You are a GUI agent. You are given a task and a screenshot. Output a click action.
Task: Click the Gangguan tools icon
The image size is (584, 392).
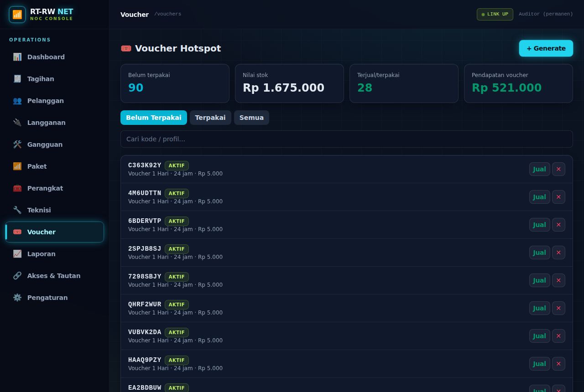(x=17, y=144)
